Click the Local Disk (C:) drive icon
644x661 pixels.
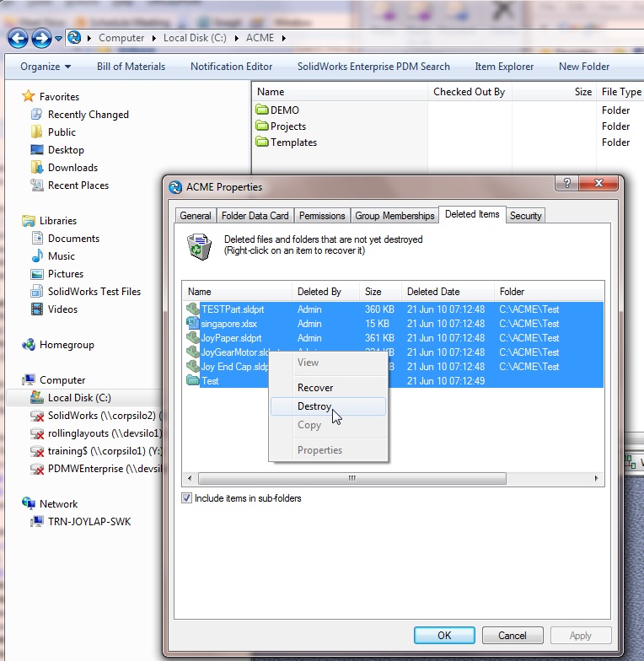coord(37,397)
